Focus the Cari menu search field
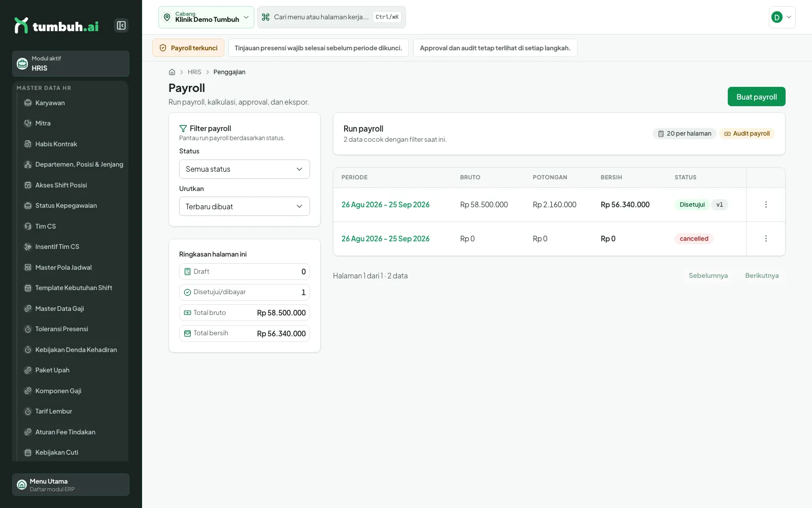The height and width of the screenshot is (508, 812). [x=331, y=17]
